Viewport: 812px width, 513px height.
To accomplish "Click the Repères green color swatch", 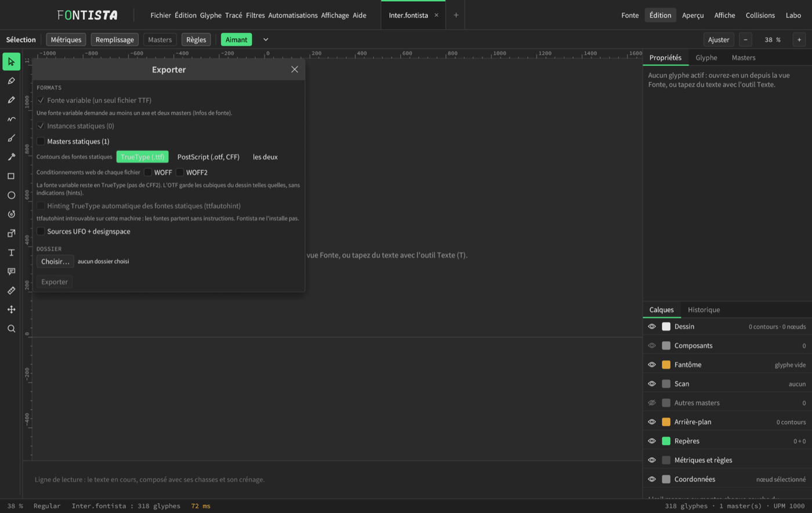I will coord(666,441).
